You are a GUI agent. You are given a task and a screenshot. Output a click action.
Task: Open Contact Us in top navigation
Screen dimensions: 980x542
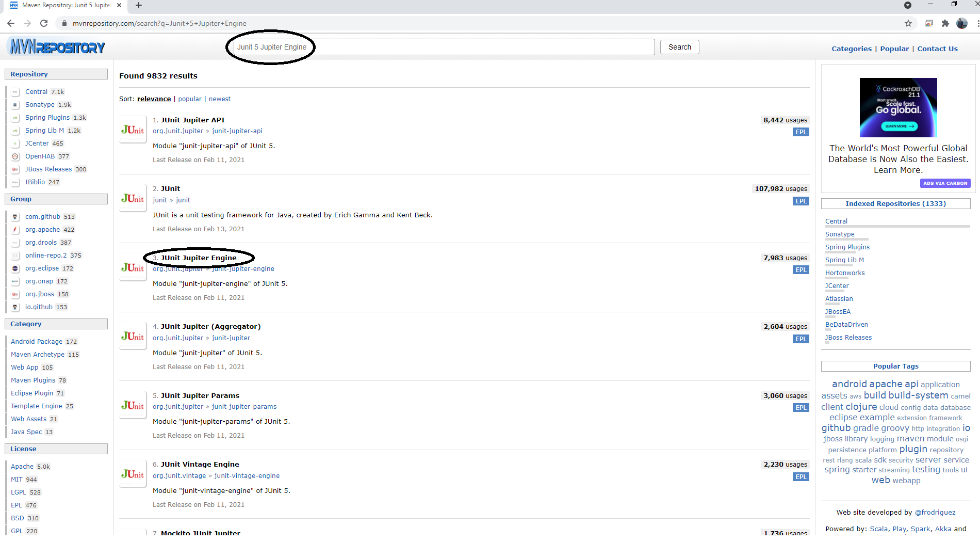click(x=937, y=49)
